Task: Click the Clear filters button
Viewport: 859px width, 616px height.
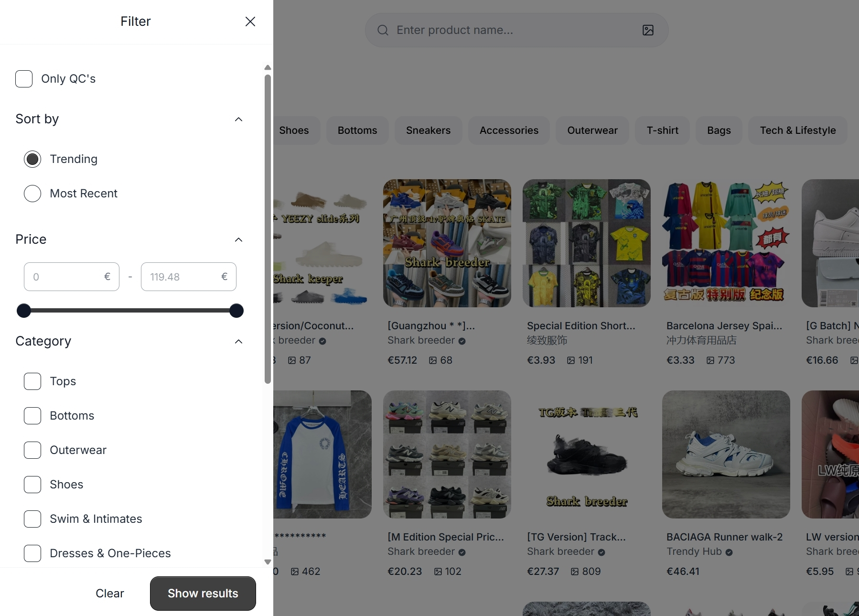Action: pos(110,594)
